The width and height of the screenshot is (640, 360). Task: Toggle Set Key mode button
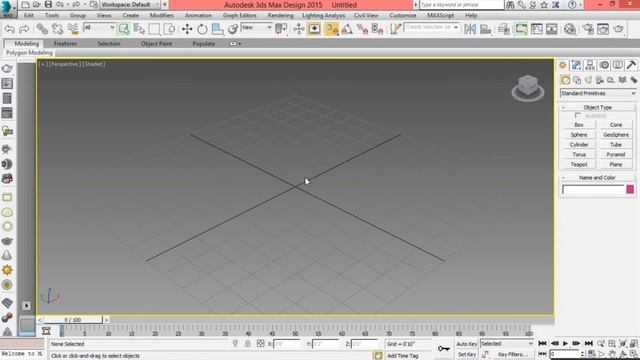click(467, 355)
